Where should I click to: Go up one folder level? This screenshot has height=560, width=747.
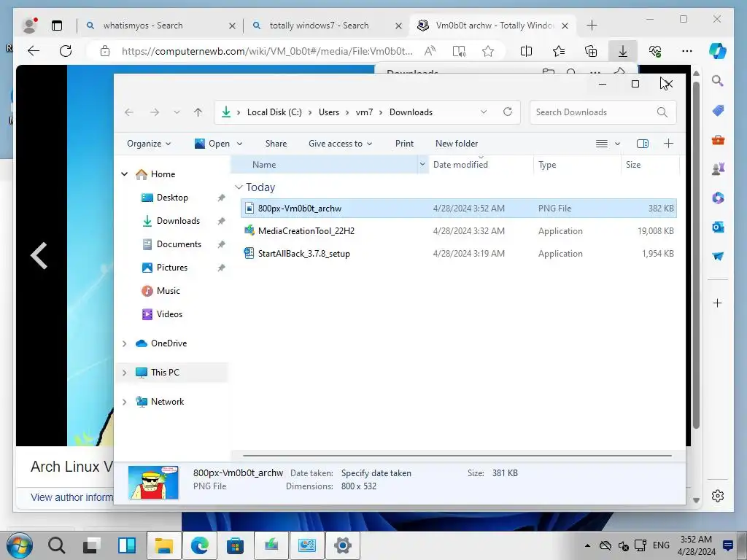198,112
